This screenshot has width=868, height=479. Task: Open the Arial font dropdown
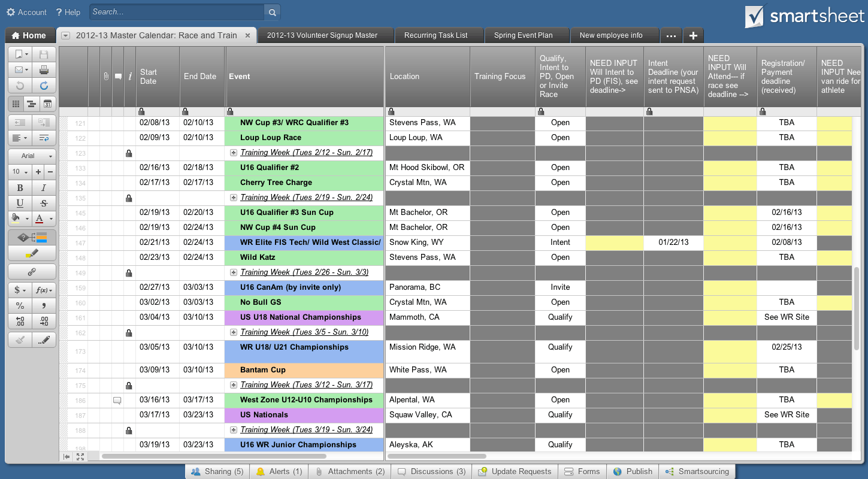32,156
